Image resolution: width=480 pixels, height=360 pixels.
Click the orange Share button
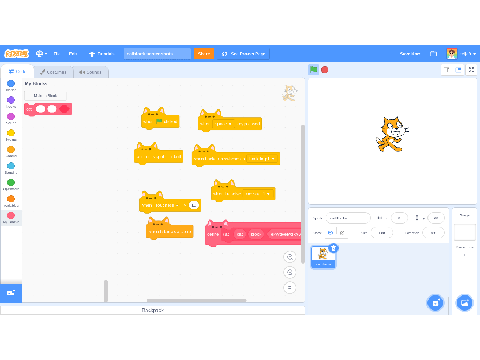pyautogui.click(x=204, y=53)
